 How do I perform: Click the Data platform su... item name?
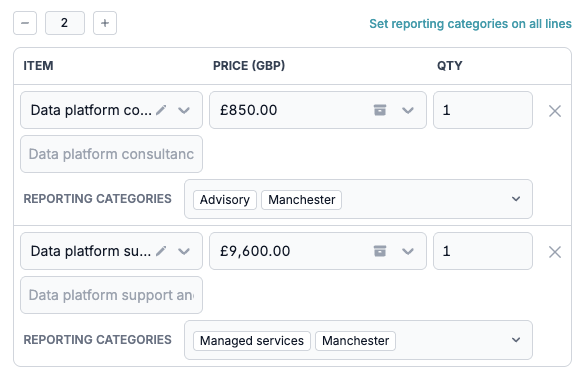(91, 251)
